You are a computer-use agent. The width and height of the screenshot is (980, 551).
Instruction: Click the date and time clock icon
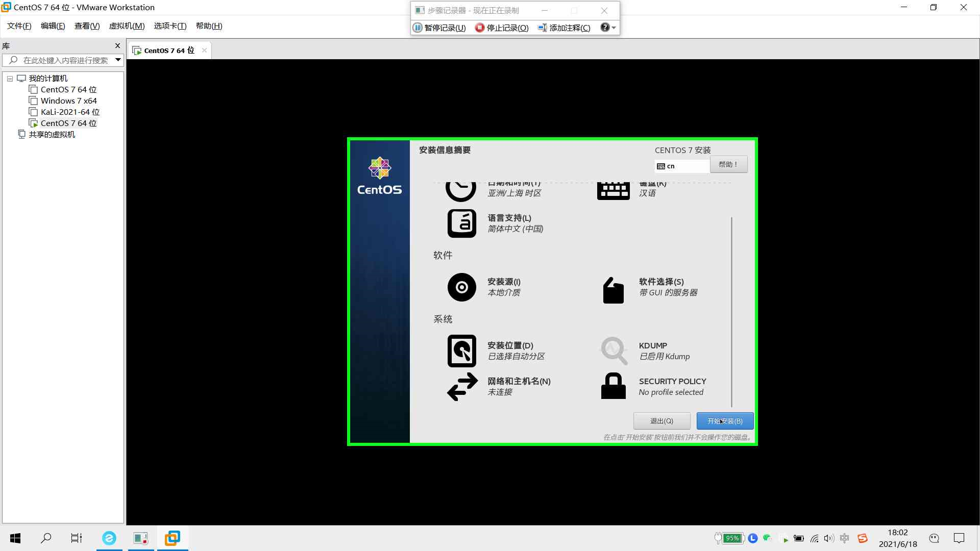coord(461,191)
